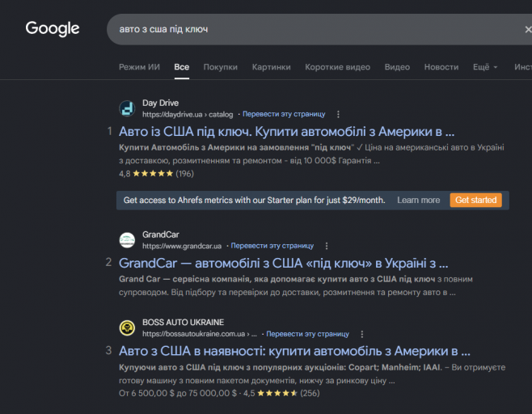Switch to Картинки tab
Image resolution: width=532 pixels, height=414 pixels.
click(271, 67)
